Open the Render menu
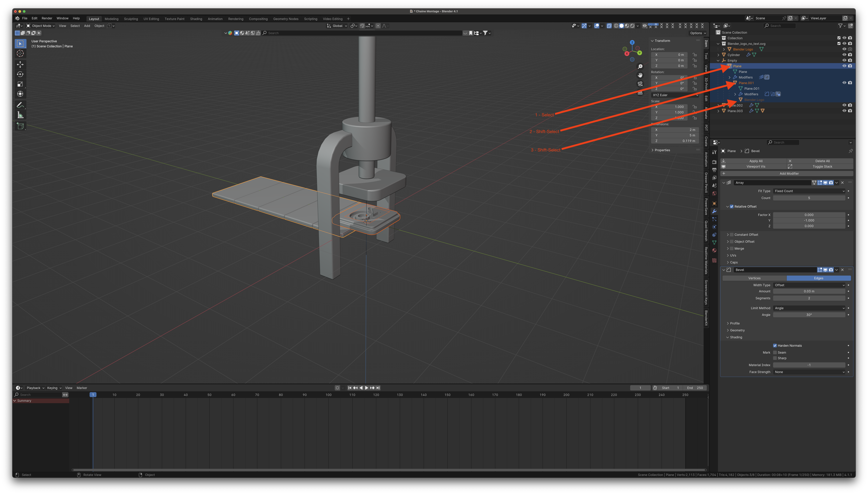 (x=47, y=18)
